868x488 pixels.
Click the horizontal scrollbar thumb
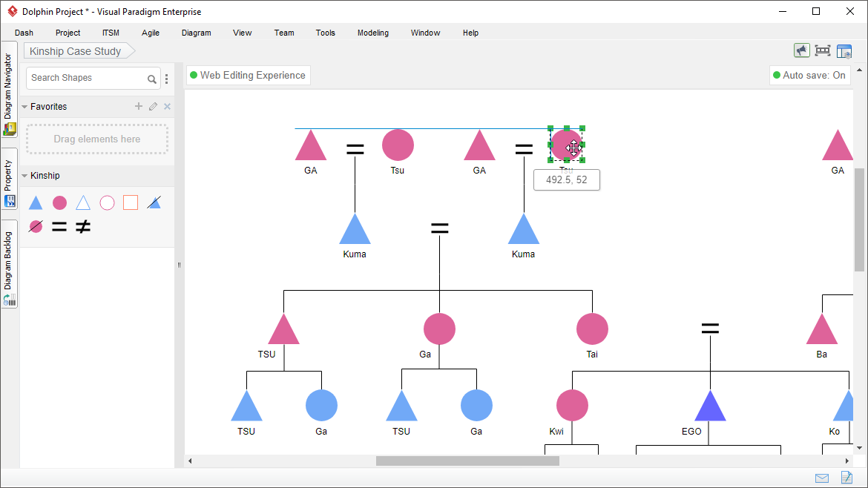468,461
